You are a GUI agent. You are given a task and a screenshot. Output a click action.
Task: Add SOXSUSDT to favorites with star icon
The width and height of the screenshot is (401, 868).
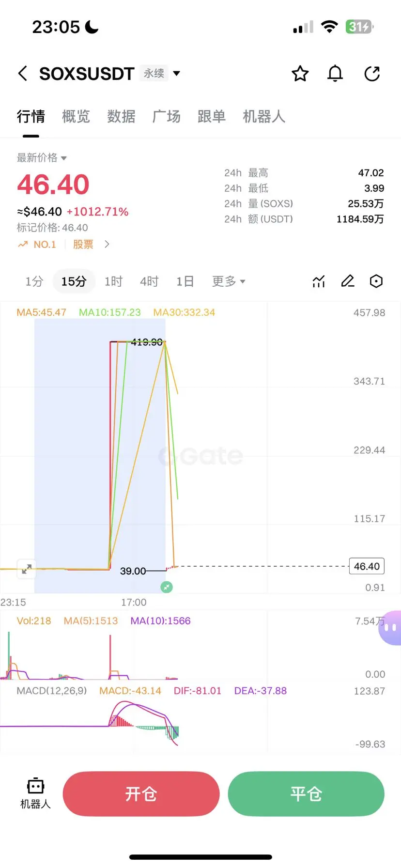300,74
